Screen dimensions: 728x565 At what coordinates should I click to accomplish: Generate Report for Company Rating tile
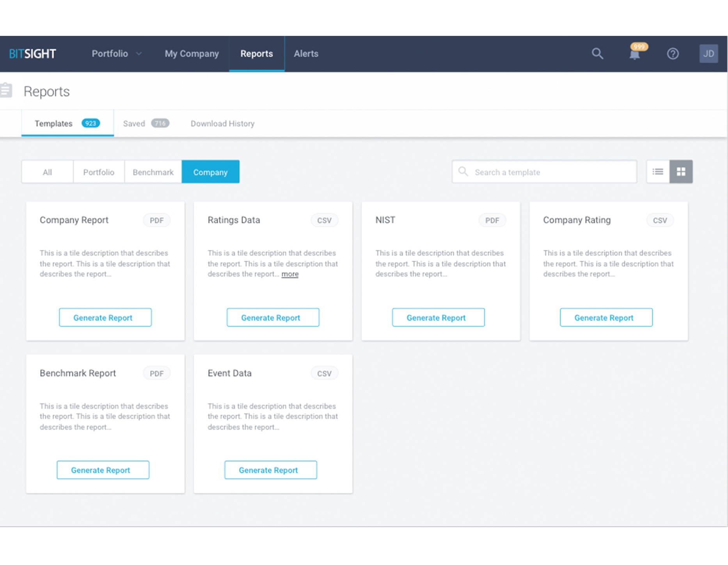[x=606, y=317]
